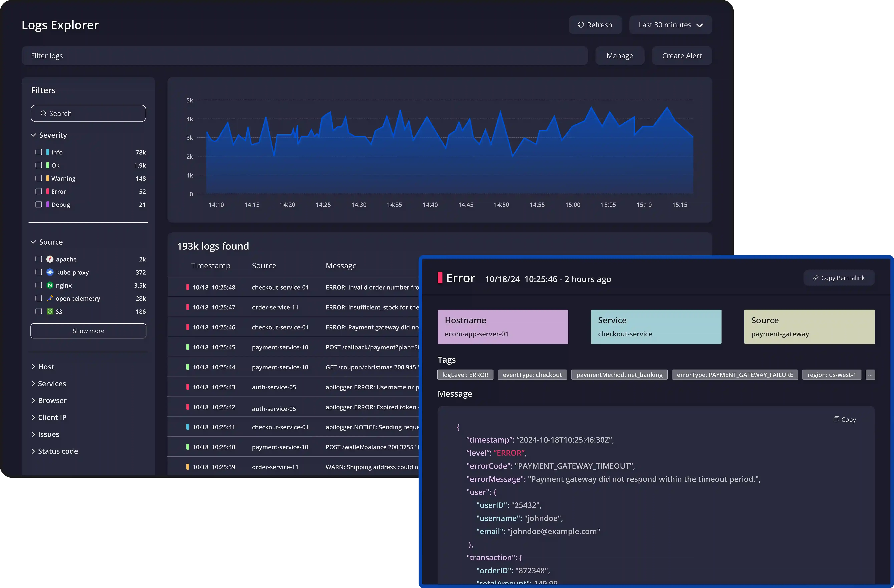Select the S3 source checkbox
This screenshot has height=588, width=894.
[38, 311]
